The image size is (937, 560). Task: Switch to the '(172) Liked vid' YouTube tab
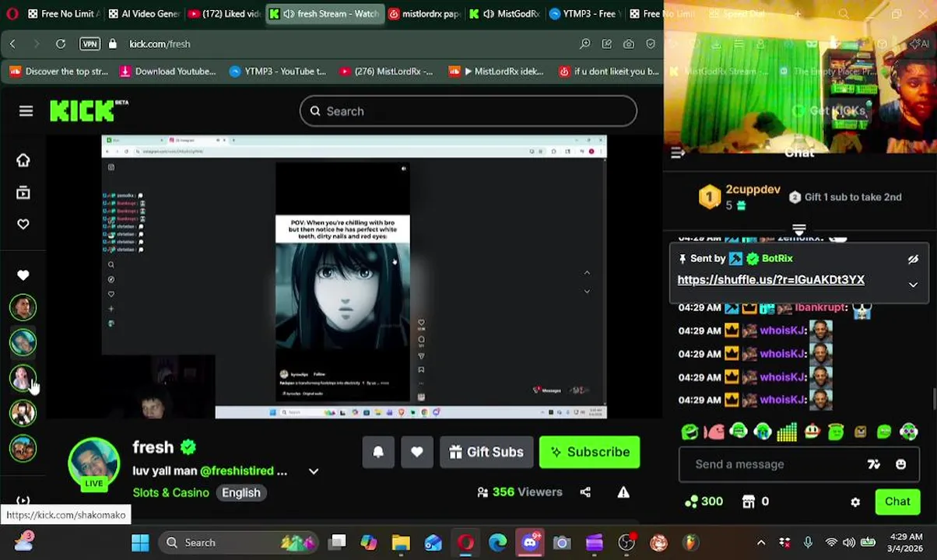(x=225, y=13)
